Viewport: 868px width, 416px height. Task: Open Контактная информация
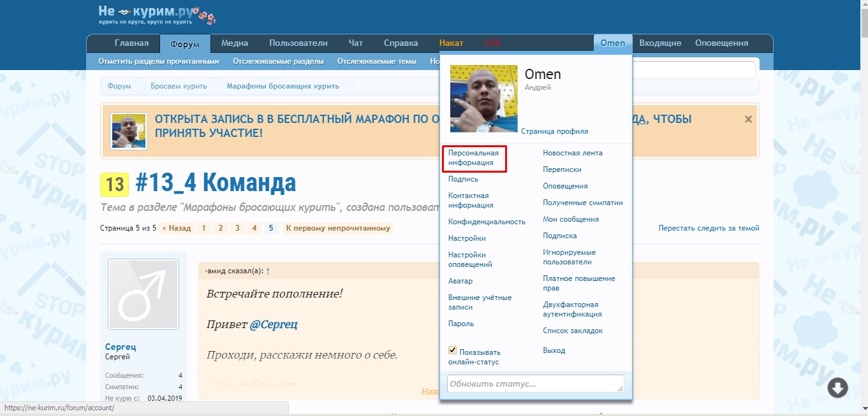click(x=471, y=201)
